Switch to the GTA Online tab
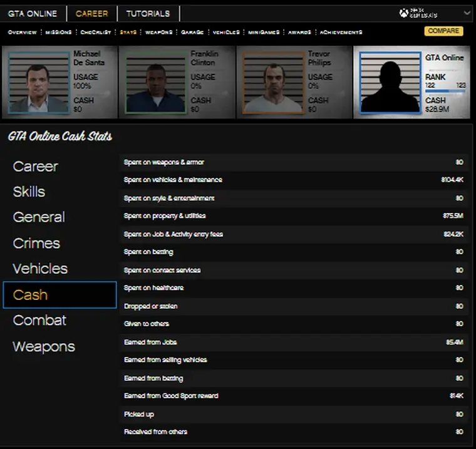Viewport: 476px width, 449px height. [x=33, y=13]
